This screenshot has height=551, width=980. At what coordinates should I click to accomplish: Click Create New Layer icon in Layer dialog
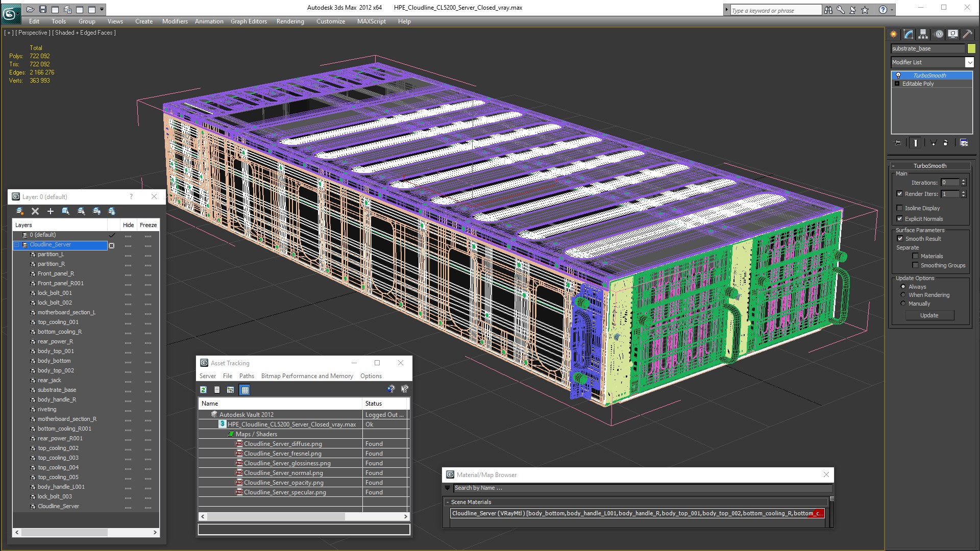[20, 211]
